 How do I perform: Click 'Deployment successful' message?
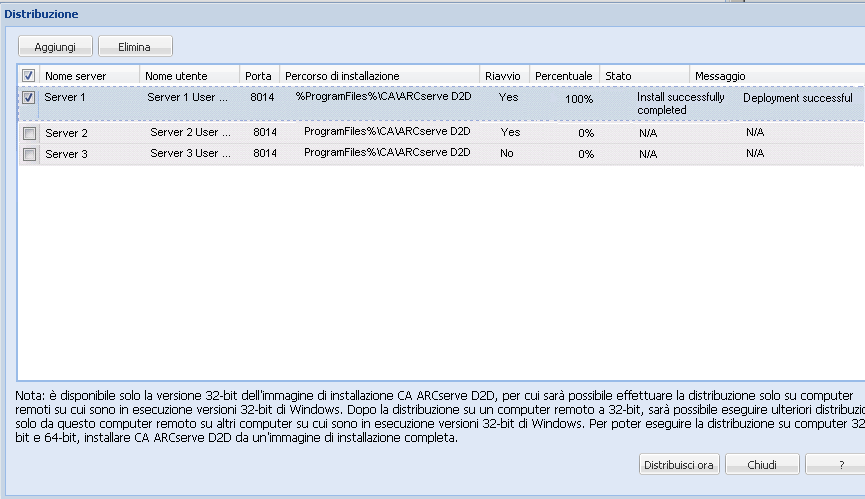[x=798, y=98]
